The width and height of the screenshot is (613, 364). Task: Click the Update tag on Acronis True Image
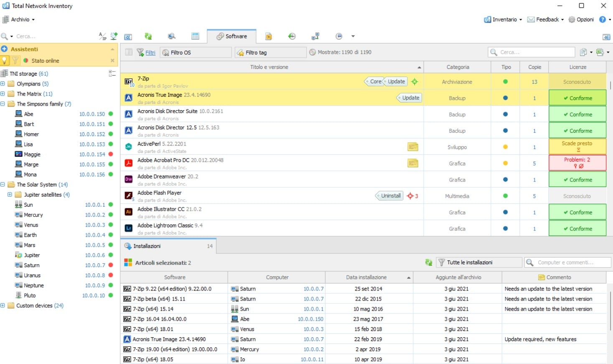(410, 98)
